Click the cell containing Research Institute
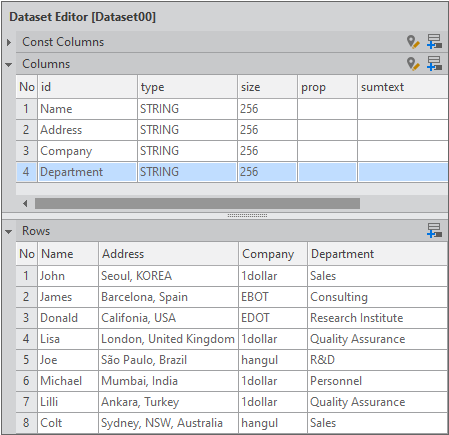The image size is (449, 435). (x=377, y=318)
